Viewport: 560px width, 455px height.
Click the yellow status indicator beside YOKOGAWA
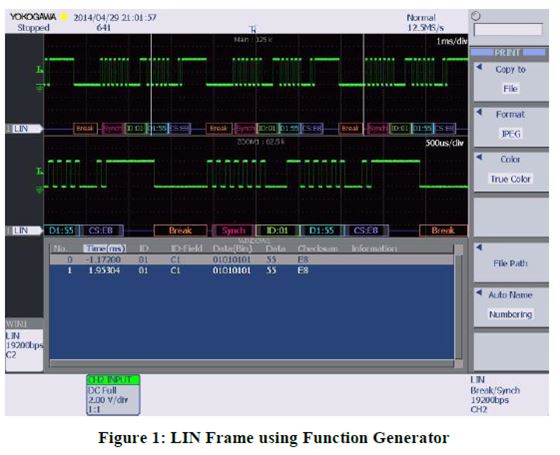tap(64, 16)
